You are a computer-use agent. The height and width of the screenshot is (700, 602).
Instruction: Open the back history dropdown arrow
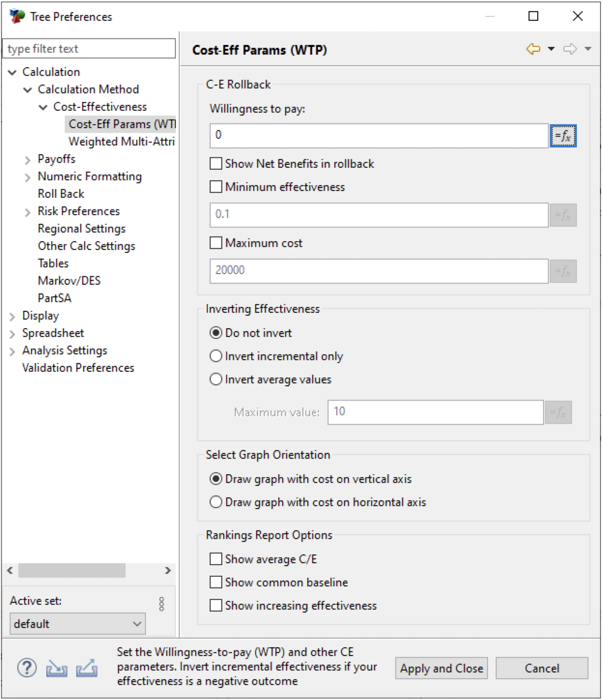551,49
